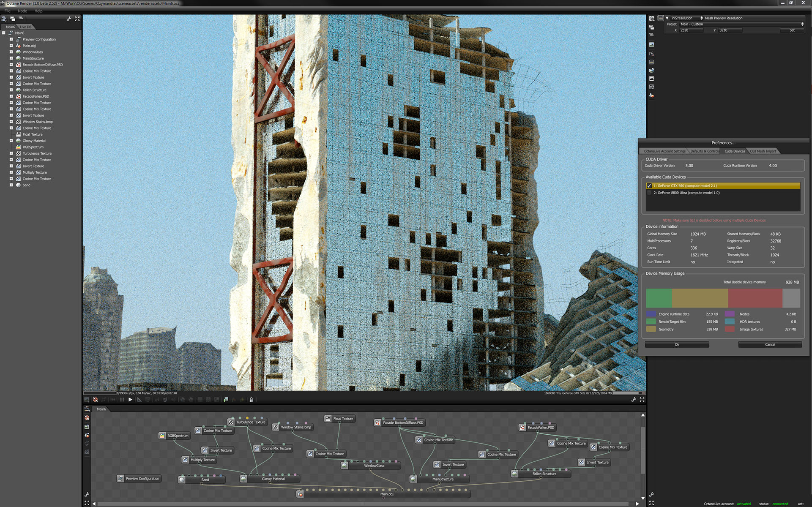812x507 pixels.
Task: Switch to OBJ Mesh Import tab
Action: tap(763, 151)
